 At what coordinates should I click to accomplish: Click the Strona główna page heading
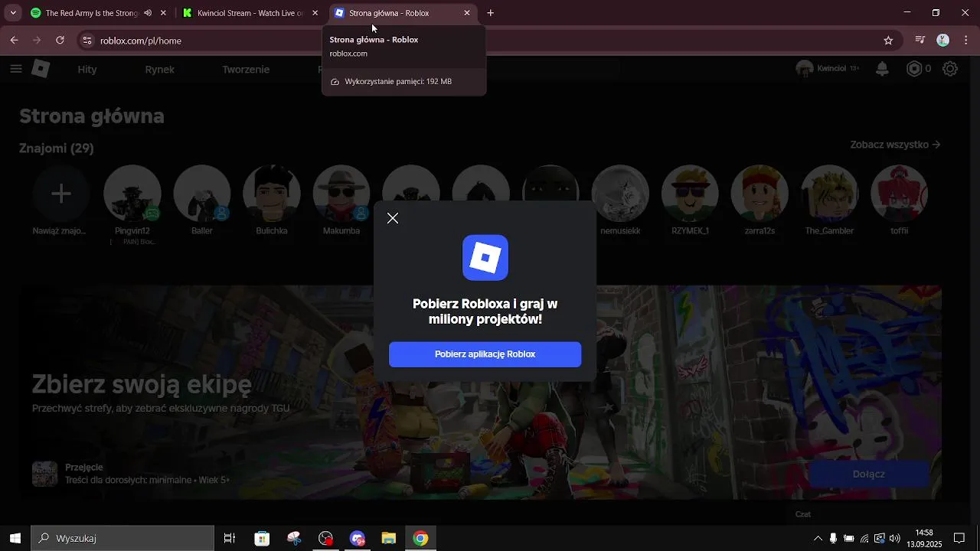coord(92,116)
